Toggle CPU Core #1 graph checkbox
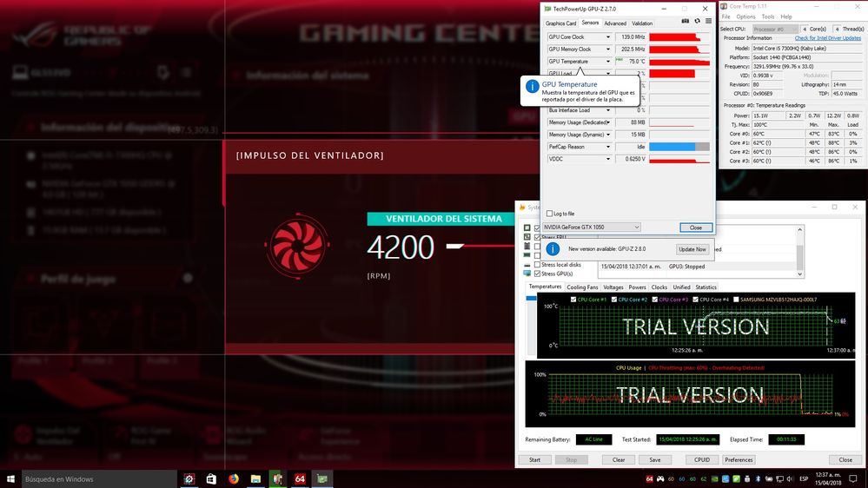 pos(573,300)
